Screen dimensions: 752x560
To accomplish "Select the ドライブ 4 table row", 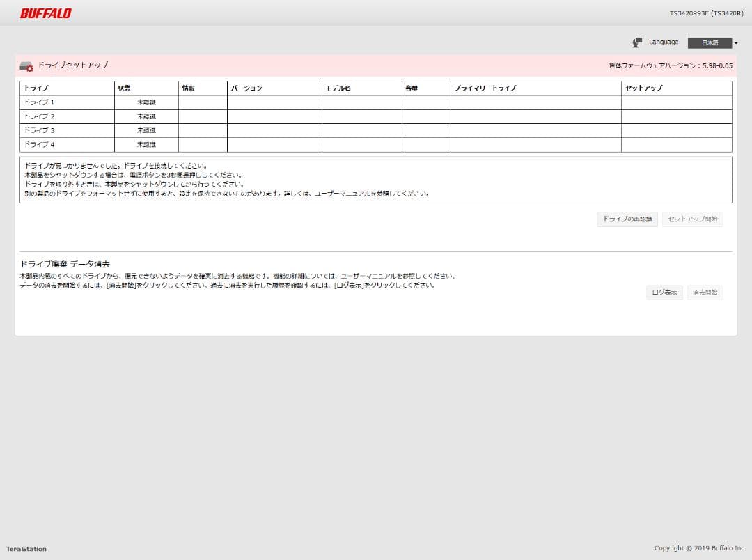I will click(x=39, y=144).
